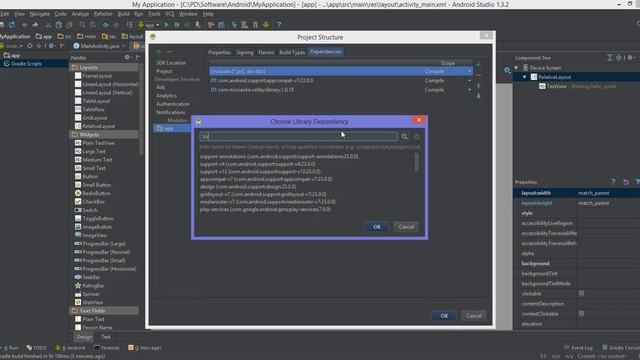The image size is (640, 360).
Task: Remove the module with the red minus icon
Action: 169,52
